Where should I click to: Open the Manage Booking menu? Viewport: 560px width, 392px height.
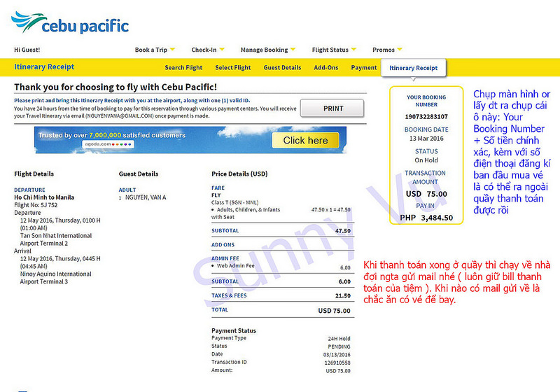(264, 50)
